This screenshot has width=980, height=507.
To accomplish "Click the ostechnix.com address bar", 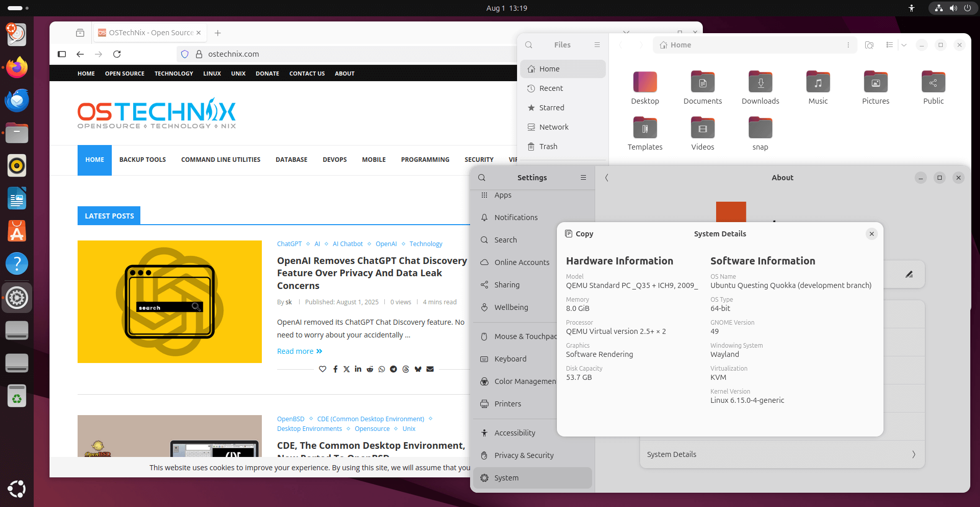I will pos(233,54).
